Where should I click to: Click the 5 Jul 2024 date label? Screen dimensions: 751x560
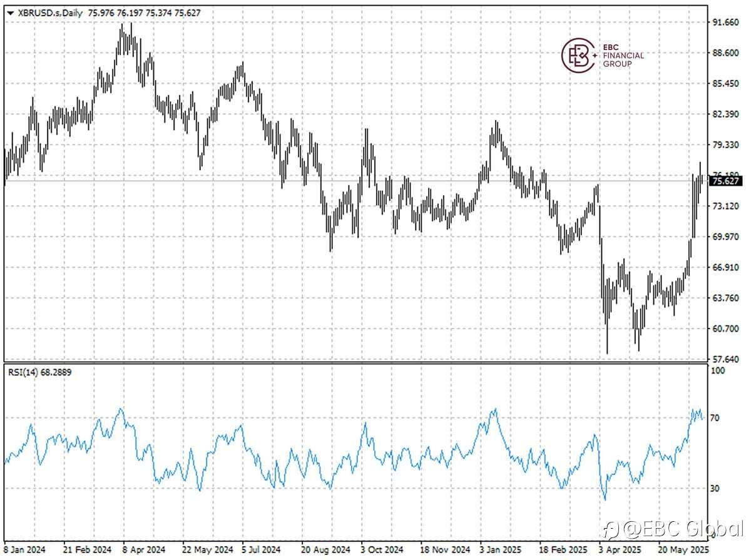tap(261, 549)
